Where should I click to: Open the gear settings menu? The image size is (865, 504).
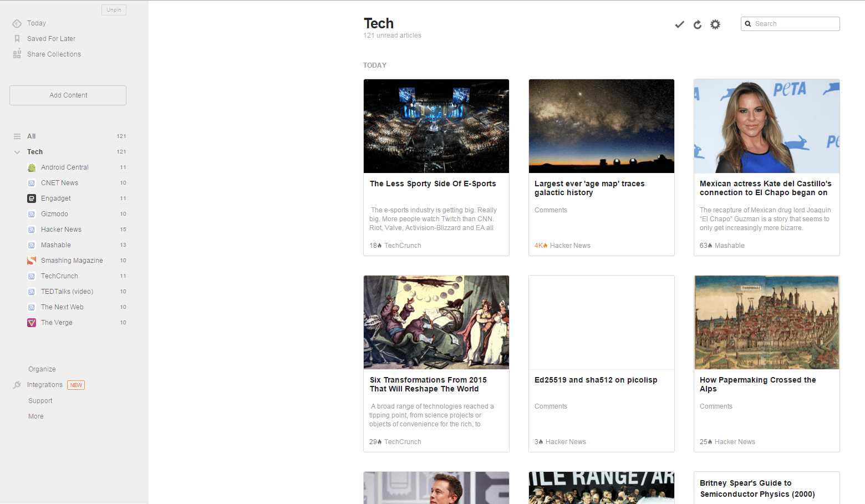(x=715, y=24)
